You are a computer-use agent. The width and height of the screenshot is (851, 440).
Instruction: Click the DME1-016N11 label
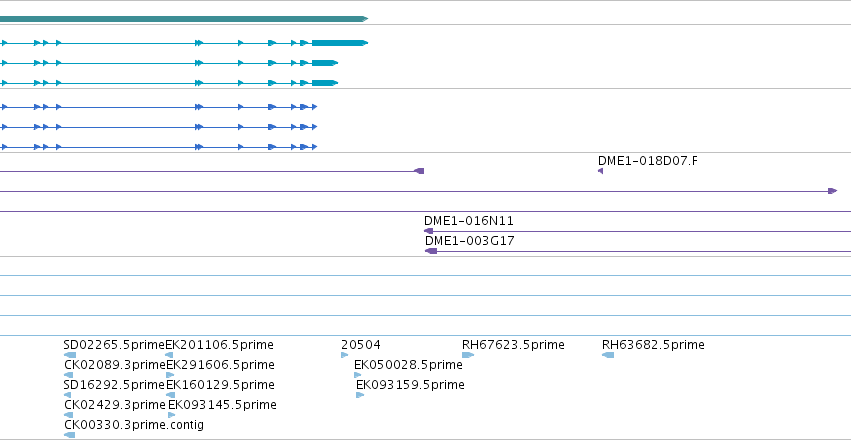tap(468, 221)
